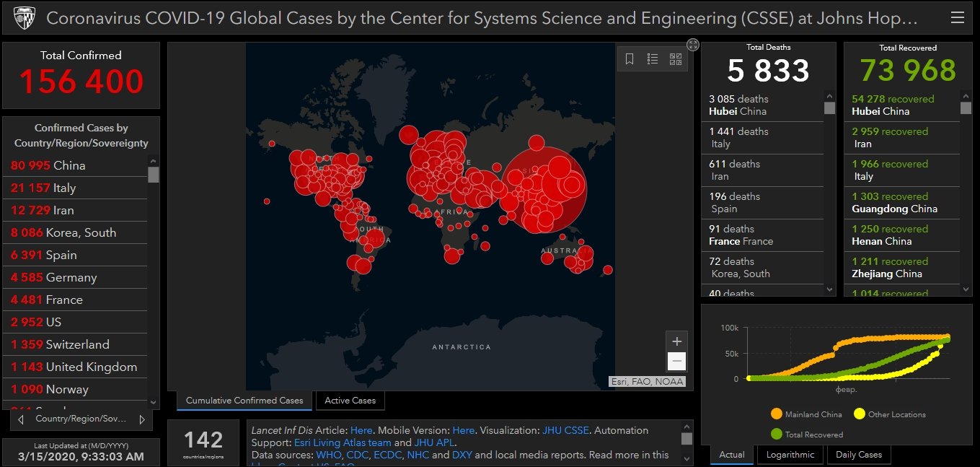This screenshot has height=467, width=980.
Task: Visit the DXY data source link
Action: pos(462,455)
